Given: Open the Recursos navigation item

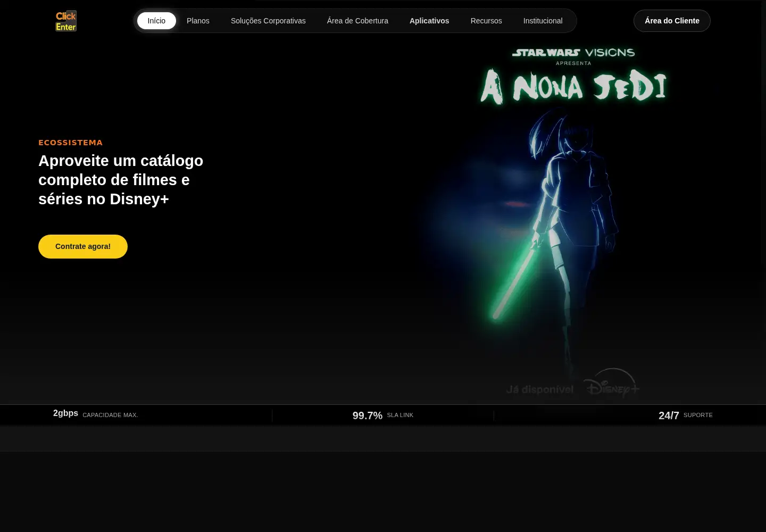Looking at the screenshot, I should pos(486,21).
